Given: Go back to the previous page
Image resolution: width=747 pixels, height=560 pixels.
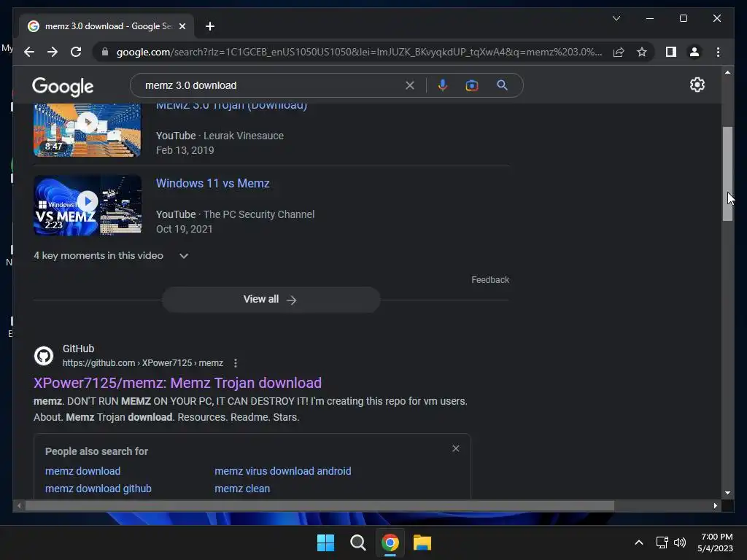Looking at the screenshot, I should (29, 52).
